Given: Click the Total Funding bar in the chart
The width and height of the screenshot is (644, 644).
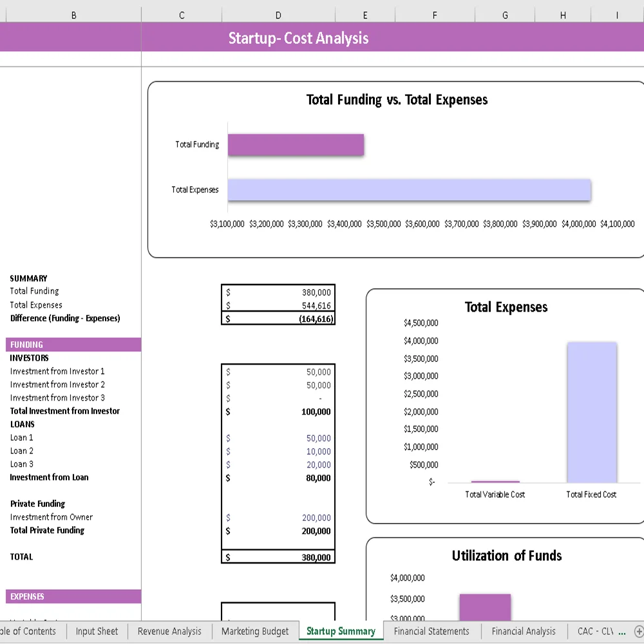Looking at the screenshot, I should [x=296, y=144].
